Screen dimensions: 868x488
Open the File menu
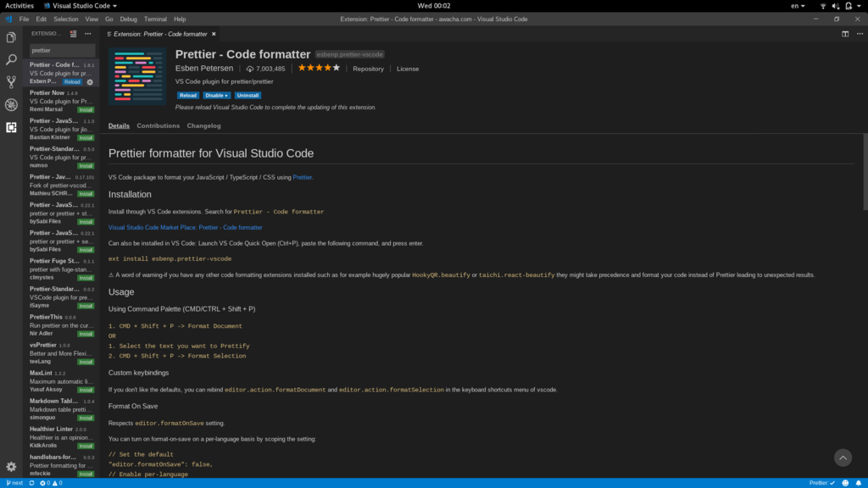(24, 19)
